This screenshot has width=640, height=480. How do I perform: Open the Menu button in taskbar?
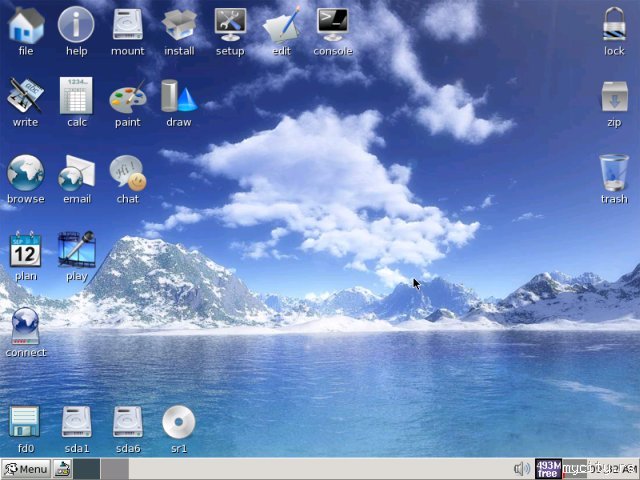point(26,469)
